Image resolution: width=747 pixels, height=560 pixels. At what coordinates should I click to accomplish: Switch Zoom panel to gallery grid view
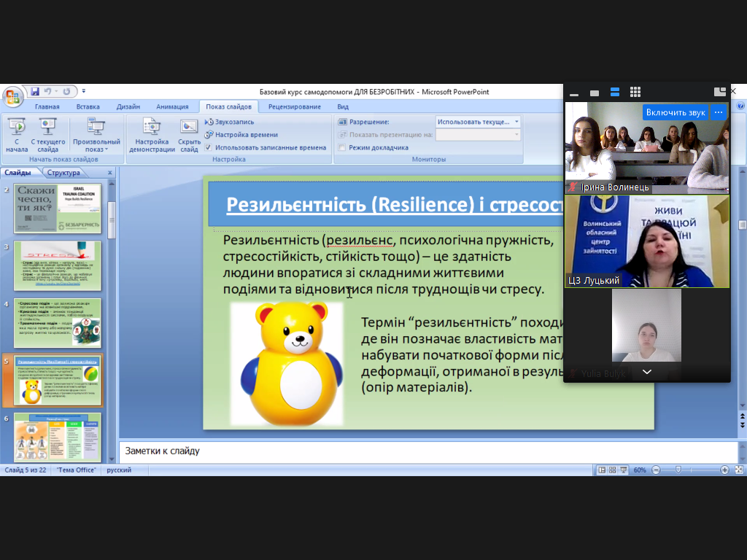click(635, 92)
